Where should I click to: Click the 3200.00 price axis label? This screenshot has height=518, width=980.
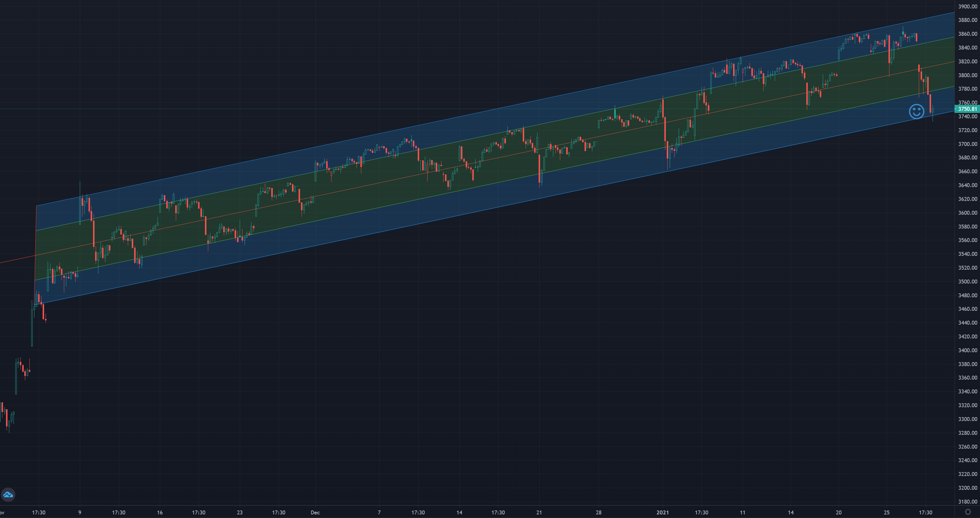(x=967, y=488)
